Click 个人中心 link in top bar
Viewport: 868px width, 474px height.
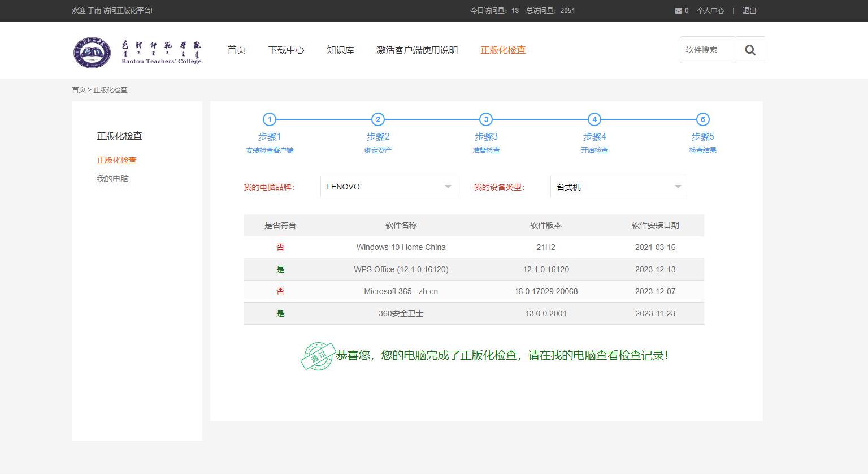710,11
